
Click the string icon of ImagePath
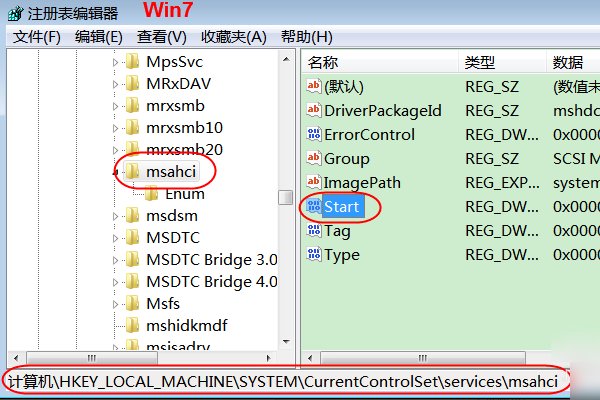click(x=314, y=182)
